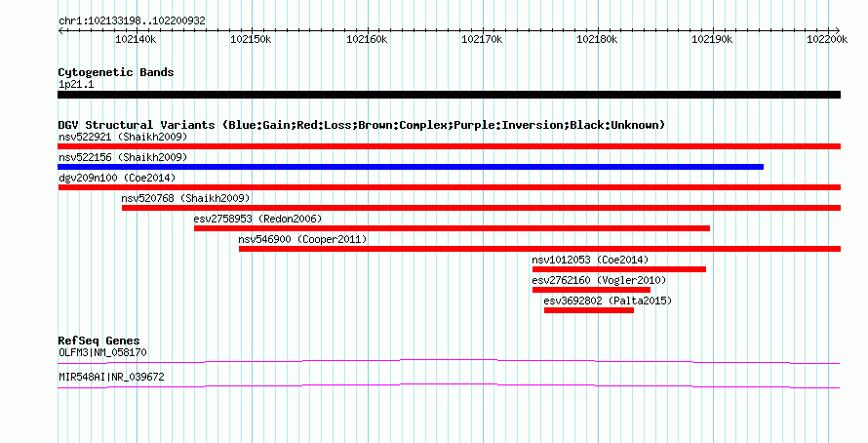The image size is (868, 443).
Task: Click the 102140k ruler tick label
Action: [x=136, y=39]
